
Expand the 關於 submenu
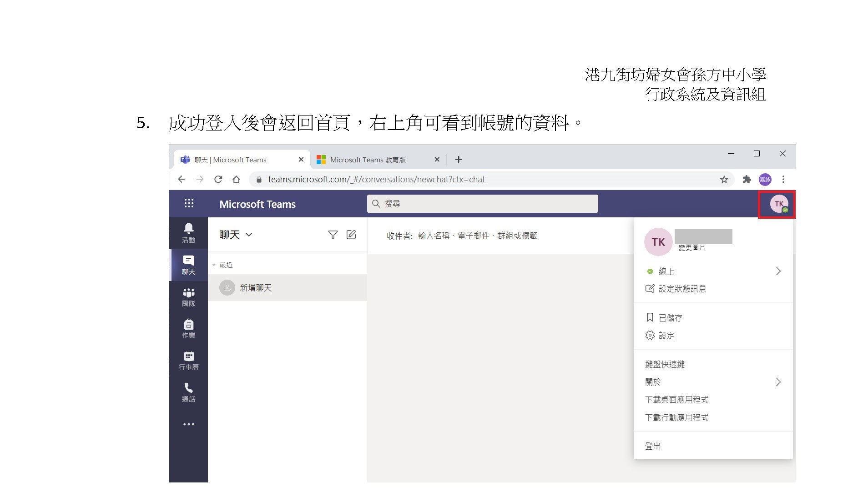pyautogui.click(x=778, y=382)
